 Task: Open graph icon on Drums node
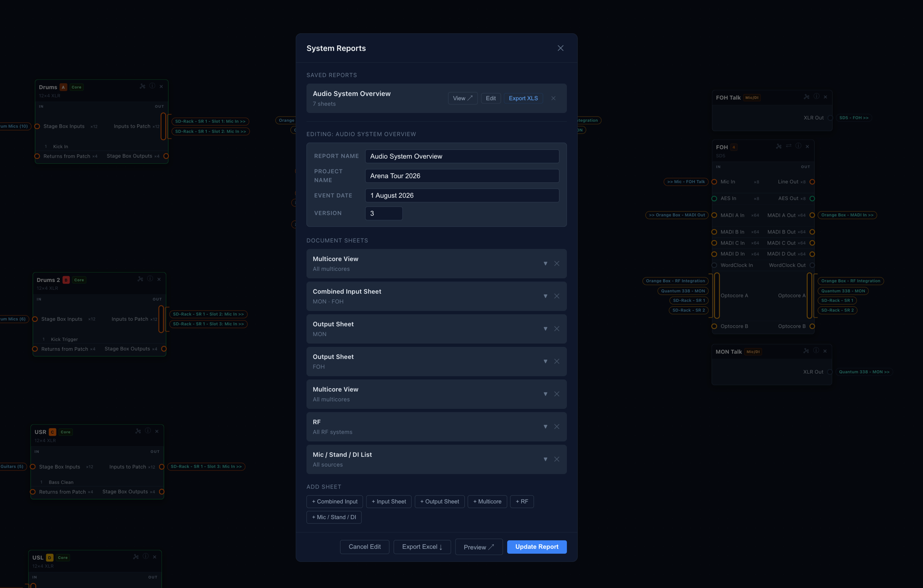[142, 86]
